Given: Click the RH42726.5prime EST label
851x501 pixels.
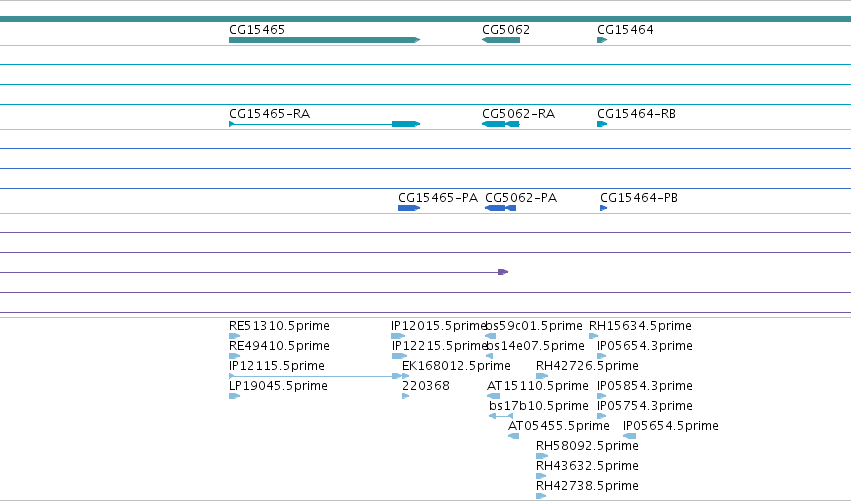Looking at the screenshot, I should click(x=587, y=366).
